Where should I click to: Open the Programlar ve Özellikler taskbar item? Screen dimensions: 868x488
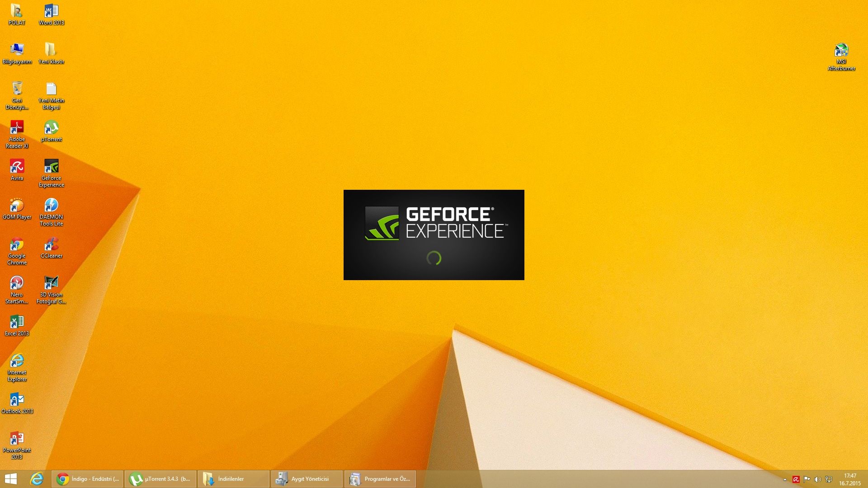click(380, 479)
